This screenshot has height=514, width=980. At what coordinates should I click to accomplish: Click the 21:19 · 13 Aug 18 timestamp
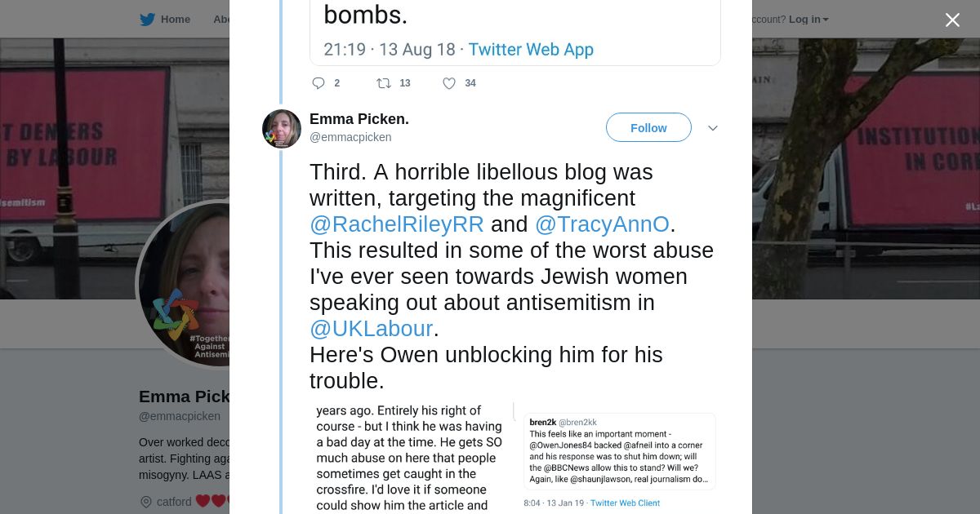pyautogui.click(x=390, y=49)
